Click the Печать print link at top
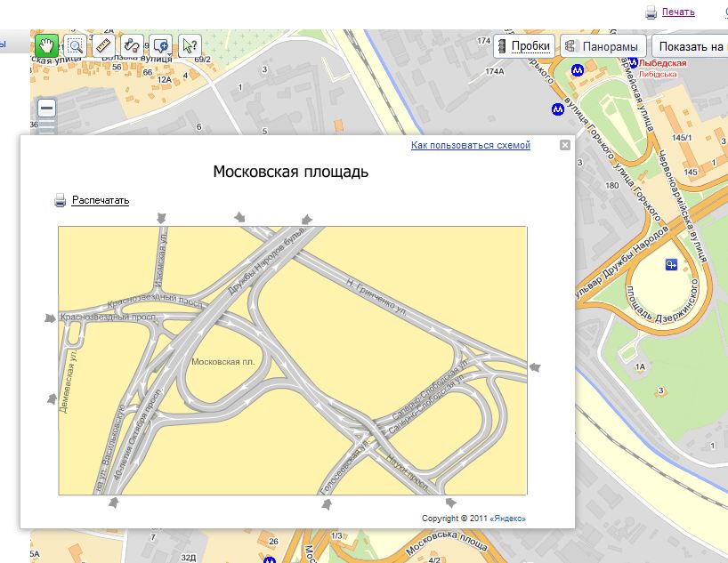This screenshot has width=728, height=563. click(677, 12)
